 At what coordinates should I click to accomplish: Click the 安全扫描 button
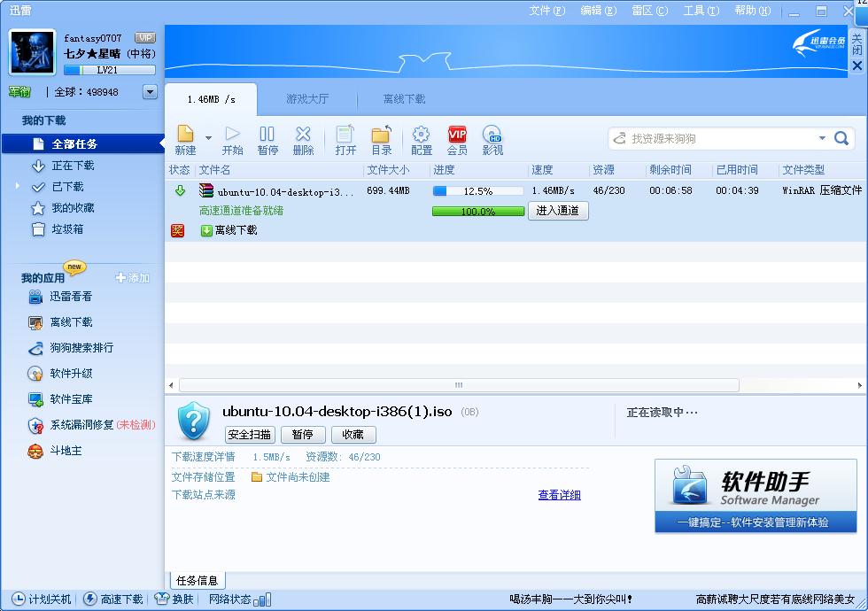[x=250, y=435]
